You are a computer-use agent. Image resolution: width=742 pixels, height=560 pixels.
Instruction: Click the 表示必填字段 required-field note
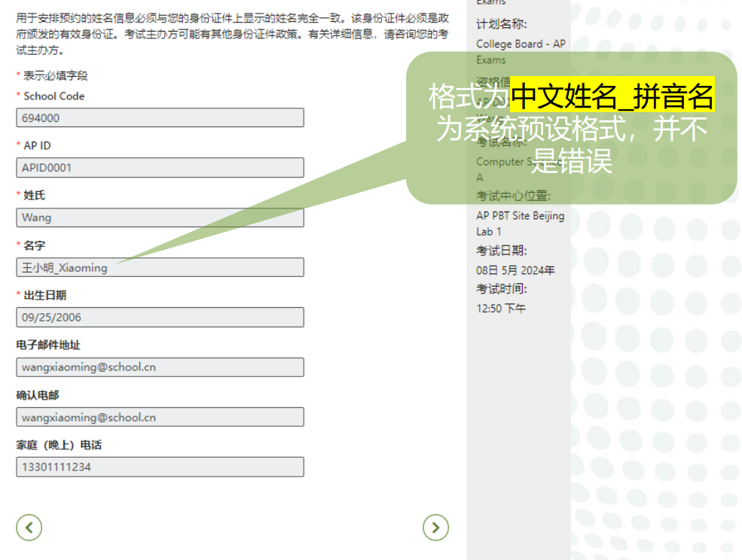(55, 76)
